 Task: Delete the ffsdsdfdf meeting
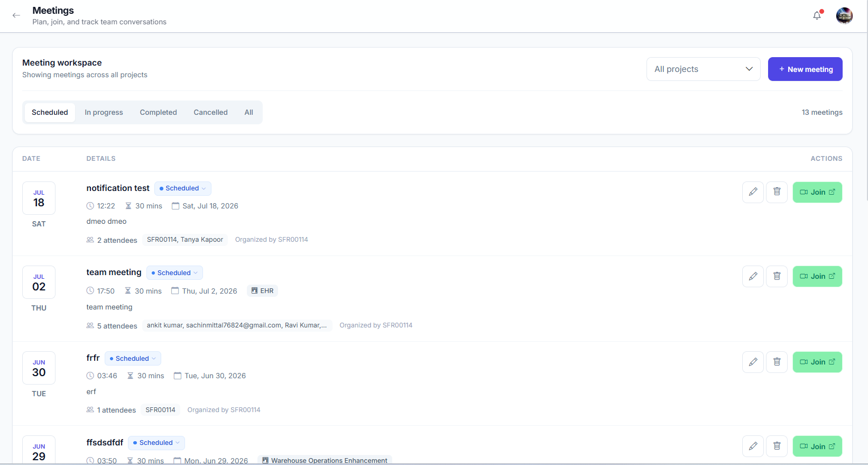[x=777, y=446]
